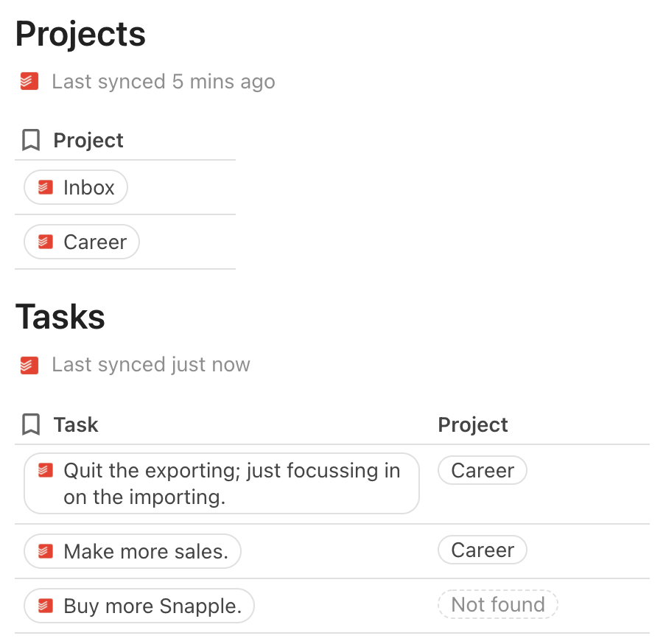Click the Project column header in the Tasks table

click(x=472, y=424)
